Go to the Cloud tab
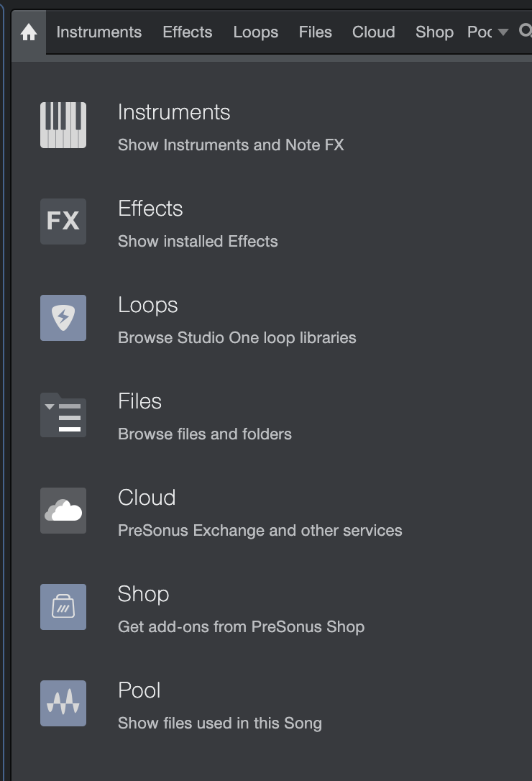 [373, 32]
